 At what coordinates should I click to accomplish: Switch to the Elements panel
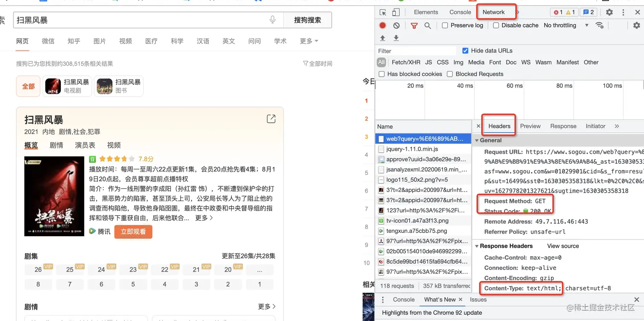pos(426,12)
